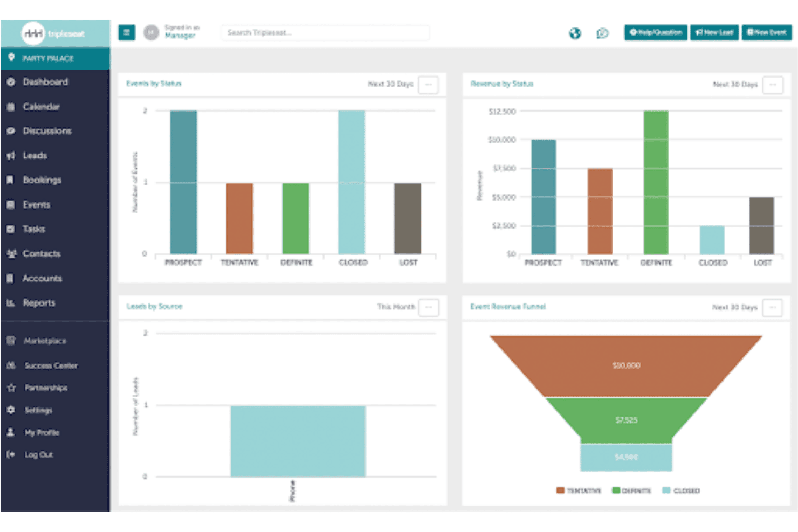Image resolution: width=798 pixels, height=532 pixels.
Task: Click the Revenue by Status title
Action: pos(502,84)
